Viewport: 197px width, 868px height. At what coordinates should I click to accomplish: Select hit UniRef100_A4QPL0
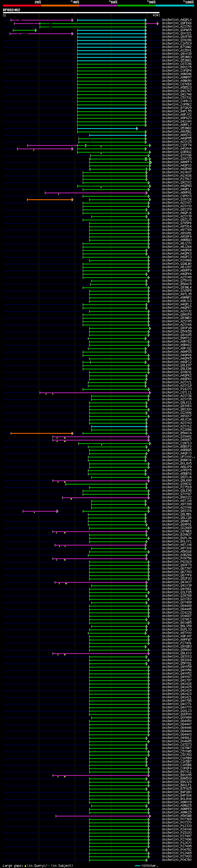pyautogui.click(x=177, y=20)
